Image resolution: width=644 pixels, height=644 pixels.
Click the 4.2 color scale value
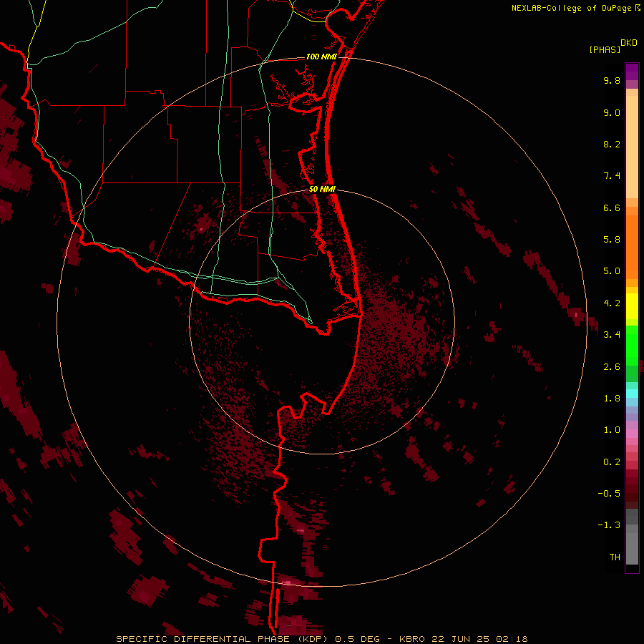(612, 303)
